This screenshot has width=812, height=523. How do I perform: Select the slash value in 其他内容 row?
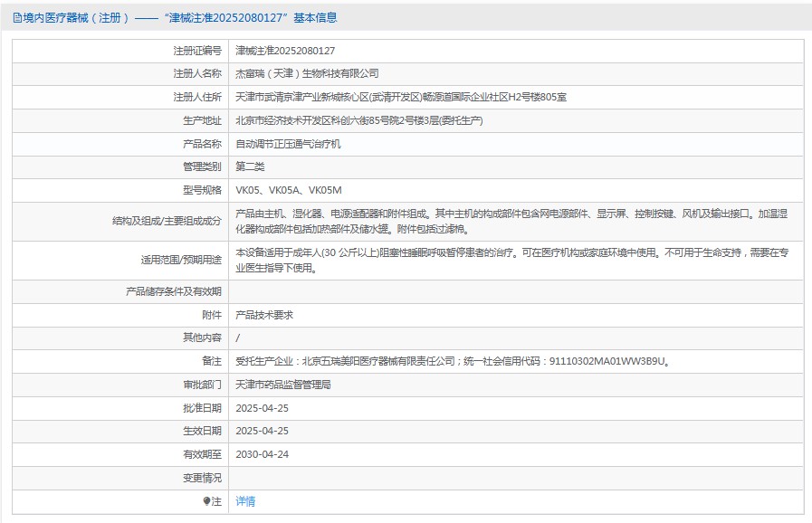tap(238, 338)
